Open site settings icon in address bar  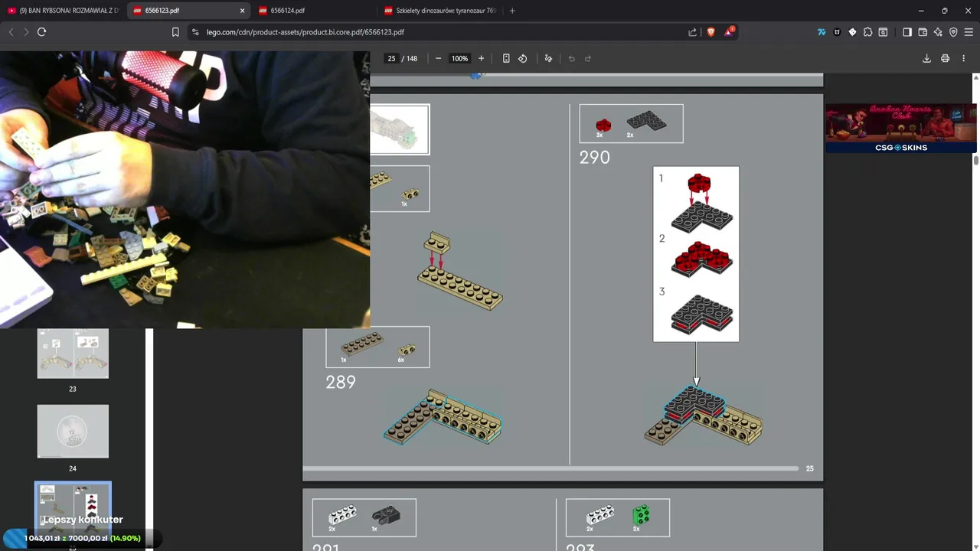(195, 32)
